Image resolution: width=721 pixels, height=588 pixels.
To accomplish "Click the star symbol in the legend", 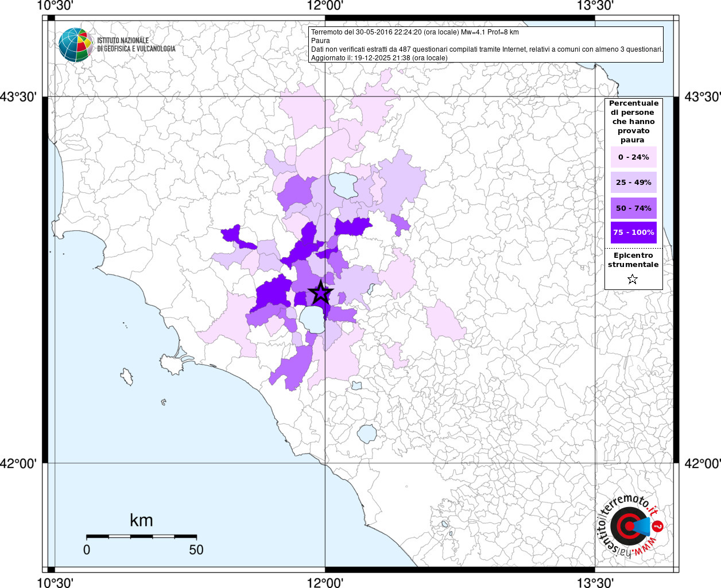I will coord(633,279).
